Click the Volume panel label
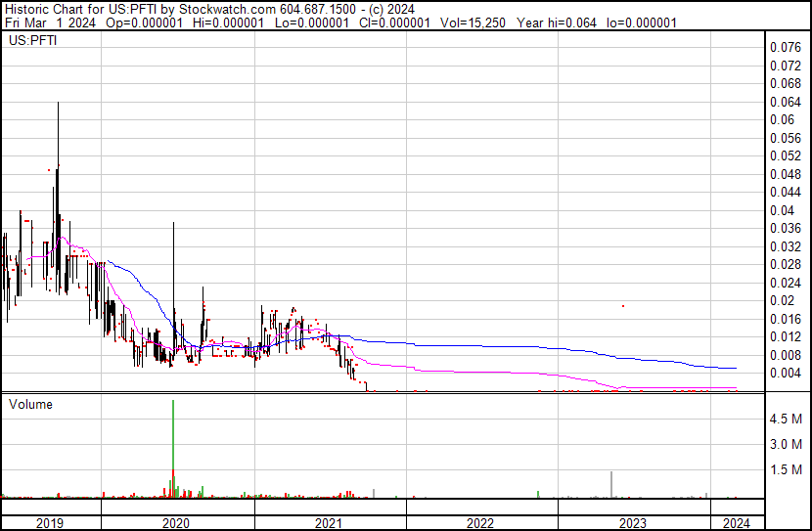The height and width of the screenshot is (531, 812). click(30, 404)
